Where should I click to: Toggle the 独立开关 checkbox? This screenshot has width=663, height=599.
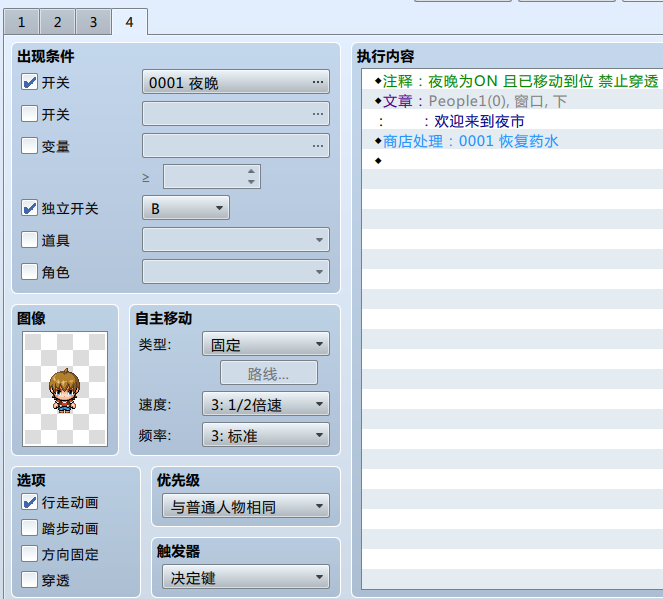coord(29,208)
